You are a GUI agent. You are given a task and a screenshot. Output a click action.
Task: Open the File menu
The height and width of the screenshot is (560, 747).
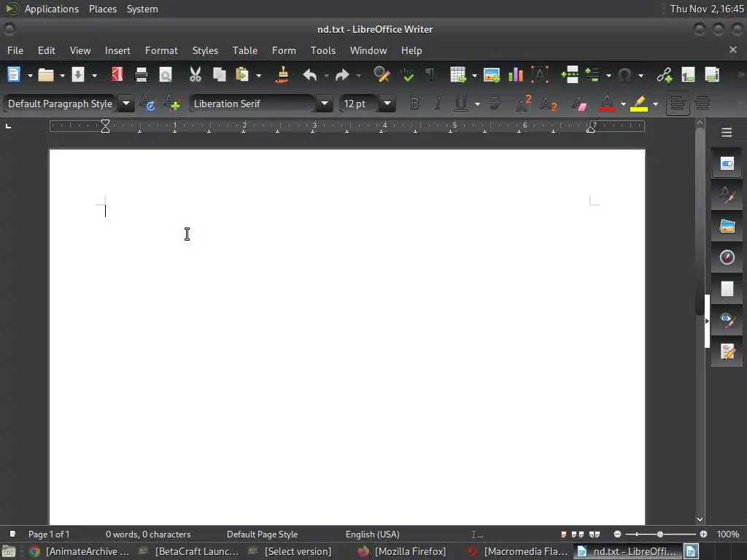[15, 50]
